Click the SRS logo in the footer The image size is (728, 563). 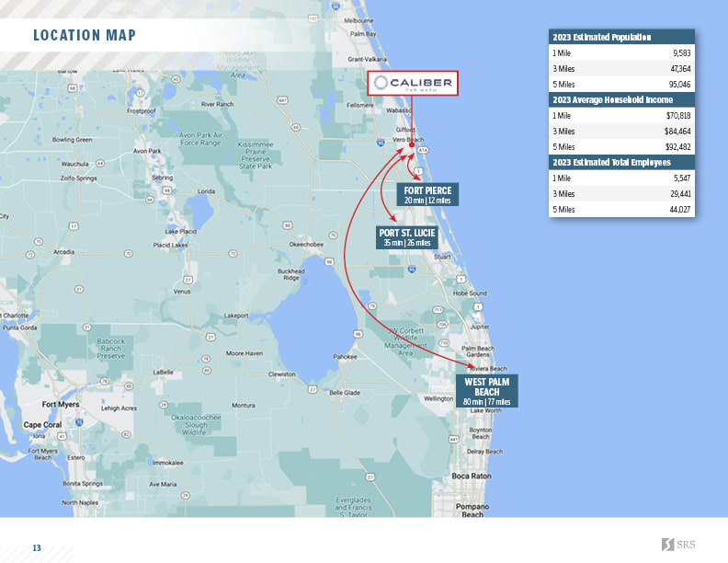pos(678,544)
